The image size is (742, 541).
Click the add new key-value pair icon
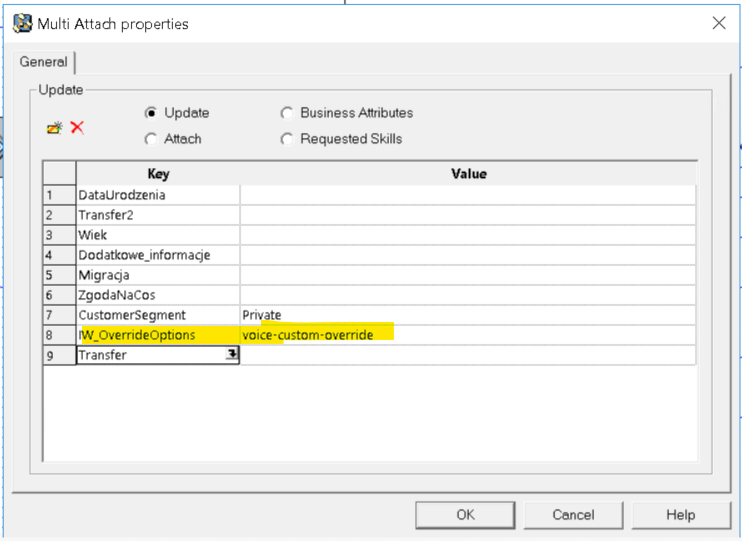click(x=54, y=128)
